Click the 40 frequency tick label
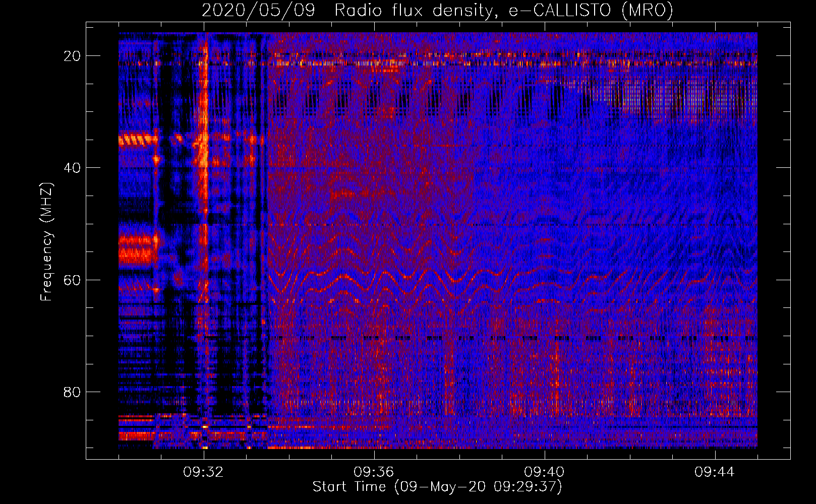The height and width of the screenshot is (504, 816). [73, 168]
